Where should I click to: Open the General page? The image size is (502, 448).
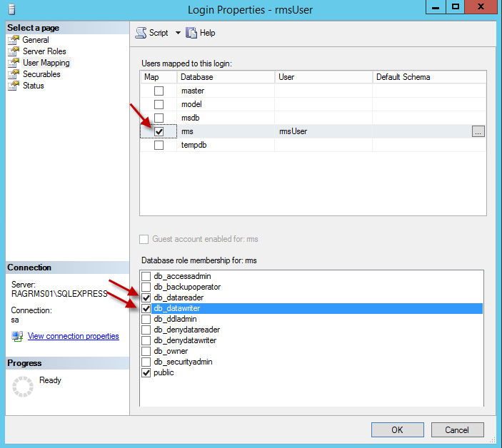[x=36, y=40]
